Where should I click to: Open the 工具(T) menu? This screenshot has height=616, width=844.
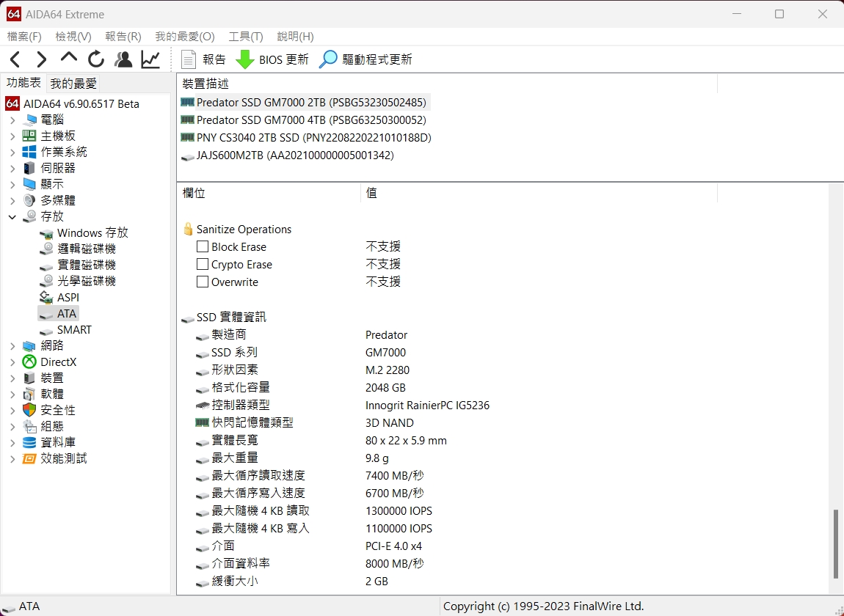(245, 37)
